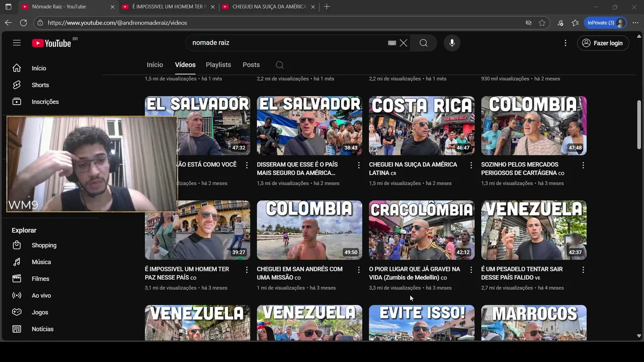Open YouTube settings three-dot menu near login
Screen dimensions: 644x362
click(x=566, y=43)
